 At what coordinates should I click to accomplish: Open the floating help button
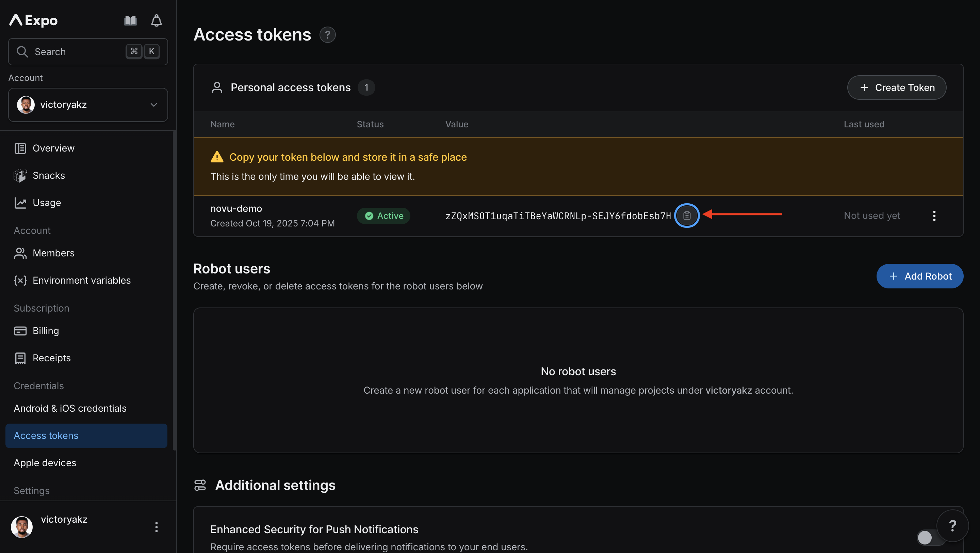tap(953, 526)
